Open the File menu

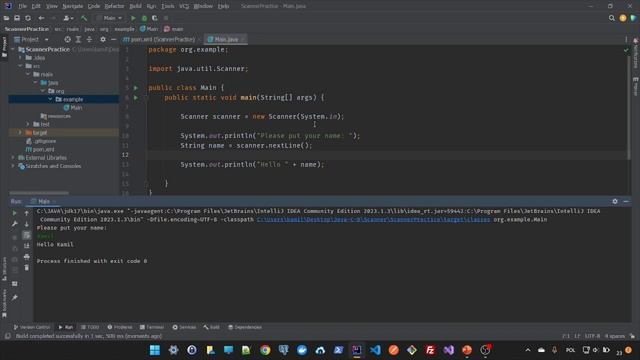pyautogui.click(x=22, y=6)
